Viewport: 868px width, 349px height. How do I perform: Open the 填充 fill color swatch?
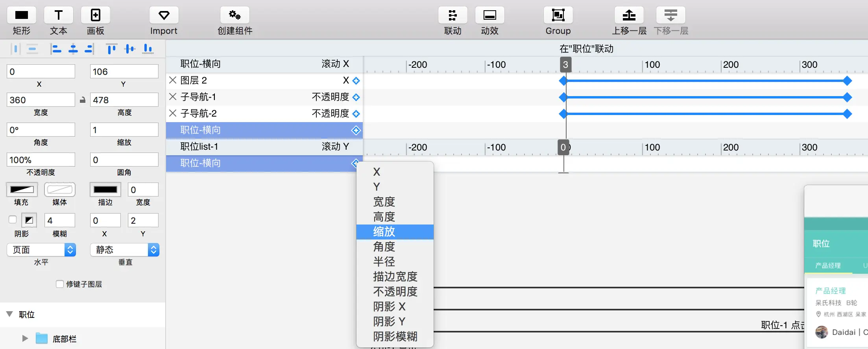pos(22,189)
